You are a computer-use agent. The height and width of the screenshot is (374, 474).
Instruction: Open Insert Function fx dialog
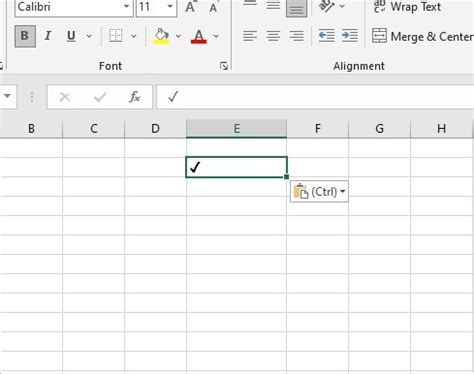point(134,97)
